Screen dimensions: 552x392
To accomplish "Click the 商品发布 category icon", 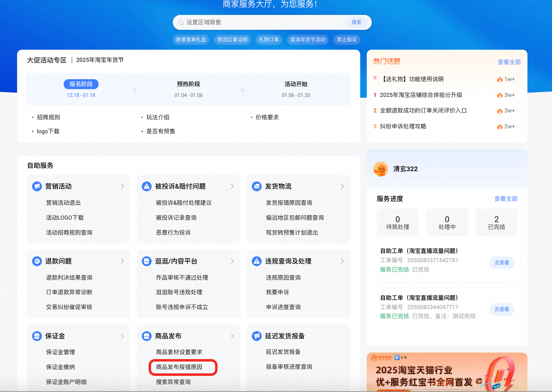I will [147, 336].
